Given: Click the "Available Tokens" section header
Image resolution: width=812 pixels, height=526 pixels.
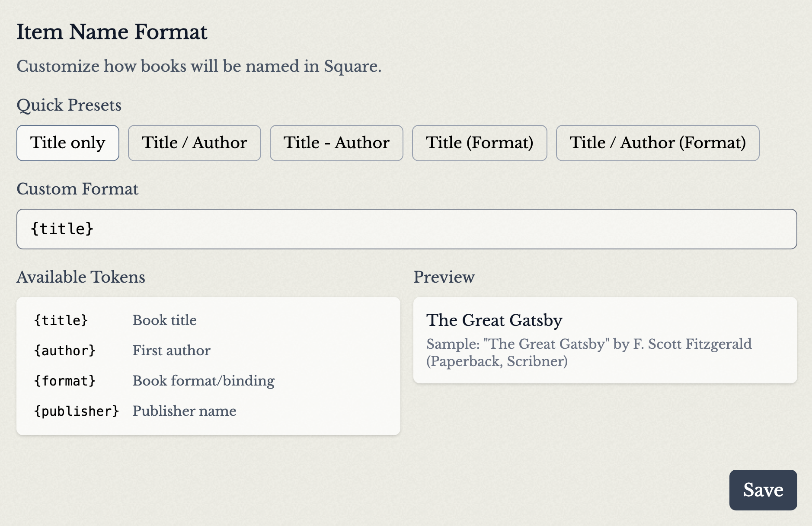Looking at the screenshot, I should coord(81,277).
